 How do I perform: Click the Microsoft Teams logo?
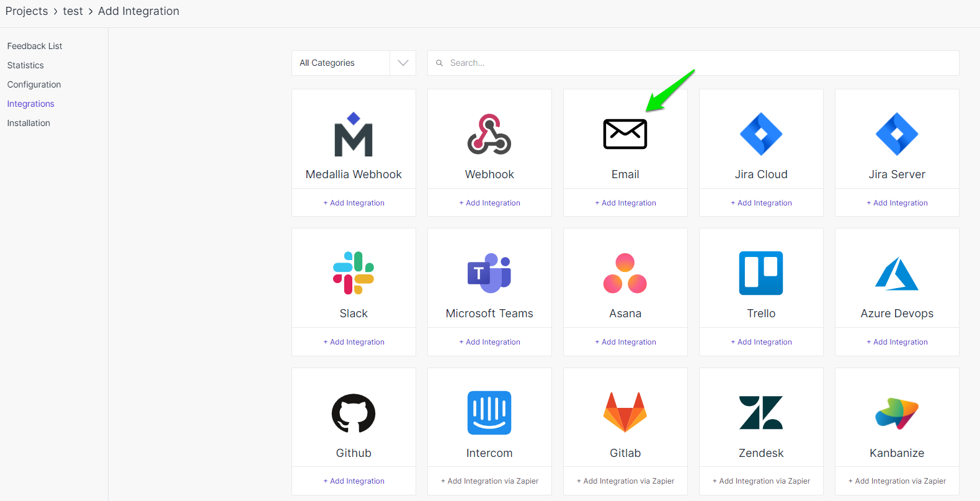(x=489, y=273)
